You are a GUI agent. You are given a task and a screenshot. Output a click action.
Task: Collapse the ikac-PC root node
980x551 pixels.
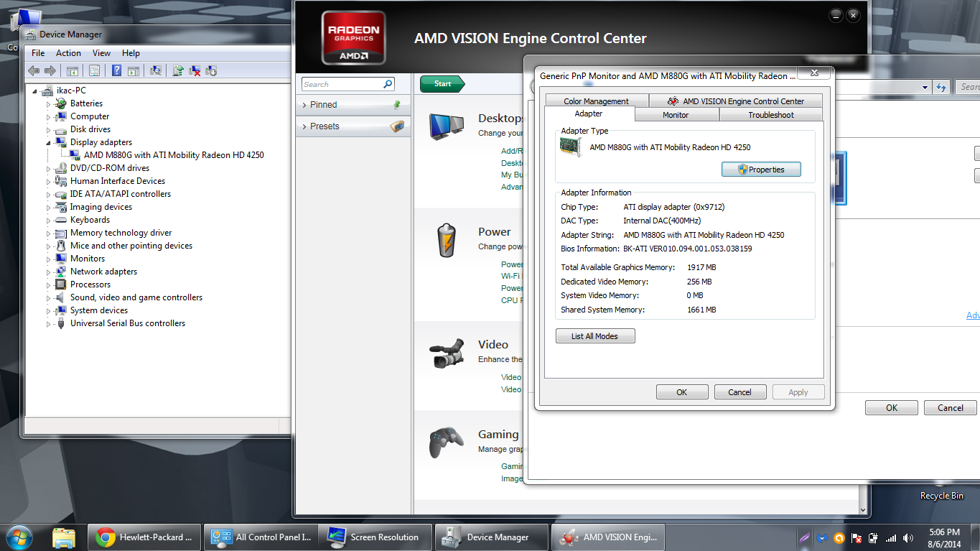click(x=35, y=91)
